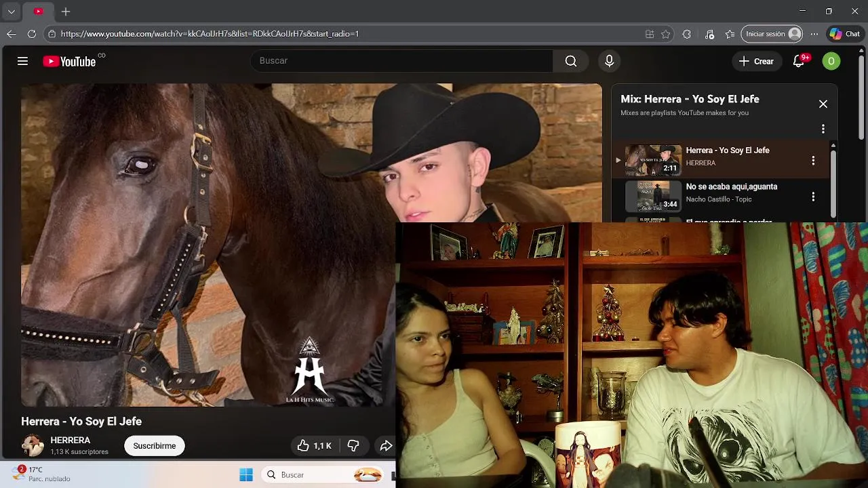Open the YouTube hamburger guide menu
This screenshot has width=868, height=488.
coord(22,61)
